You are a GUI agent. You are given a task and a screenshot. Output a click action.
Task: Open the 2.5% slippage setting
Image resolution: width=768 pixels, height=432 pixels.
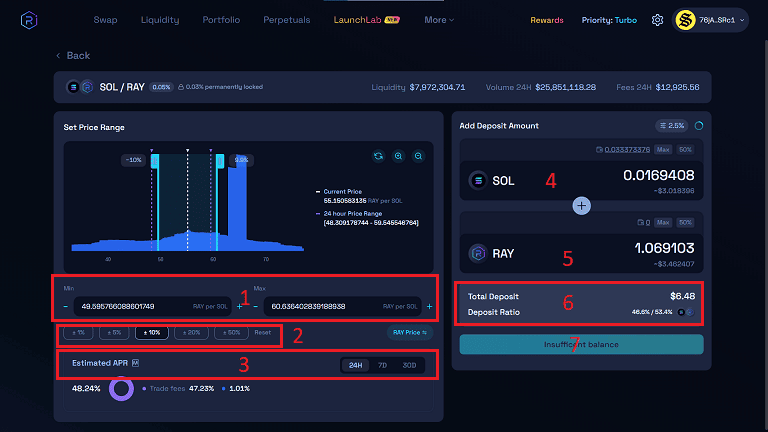(x=672, y=126)
